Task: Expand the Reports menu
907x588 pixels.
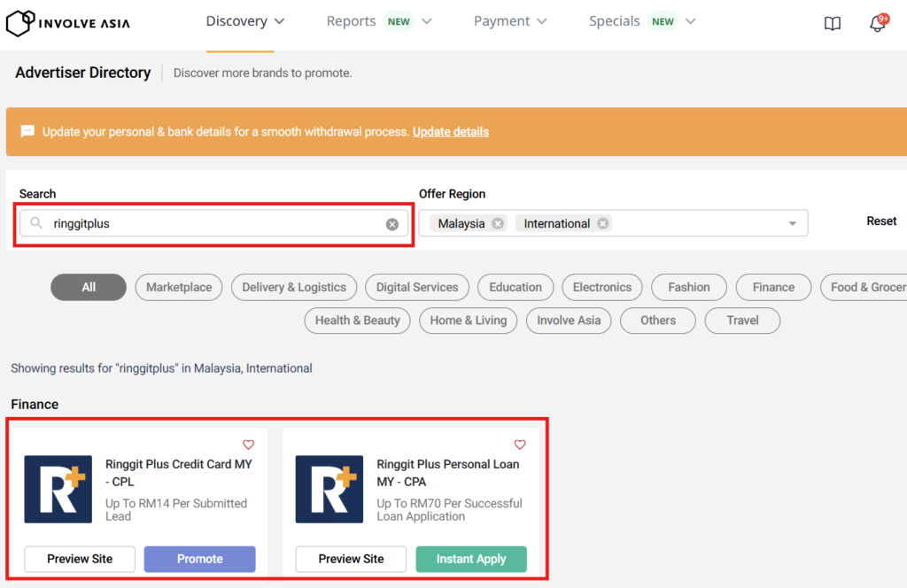Action: [x=378, y=21]
